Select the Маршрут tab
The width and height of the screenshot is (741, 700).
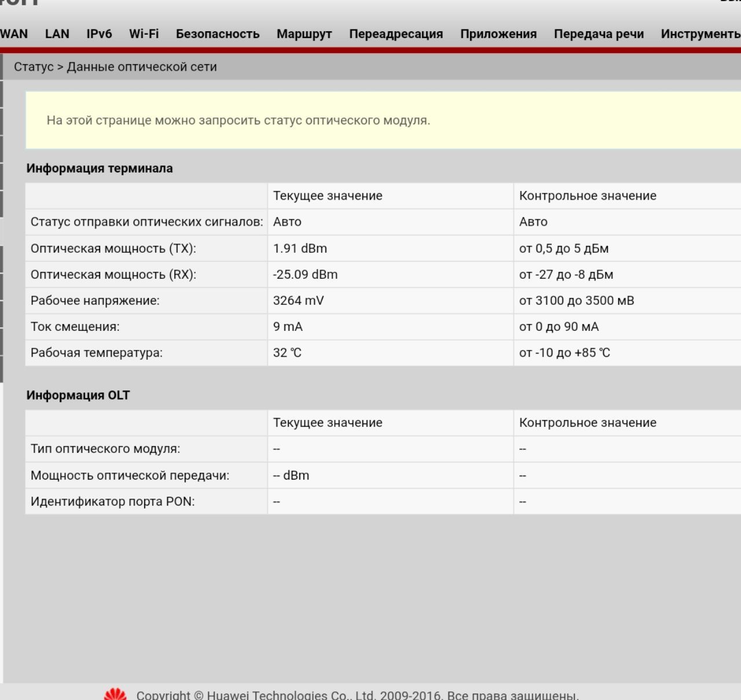click(x=305, y=34)
